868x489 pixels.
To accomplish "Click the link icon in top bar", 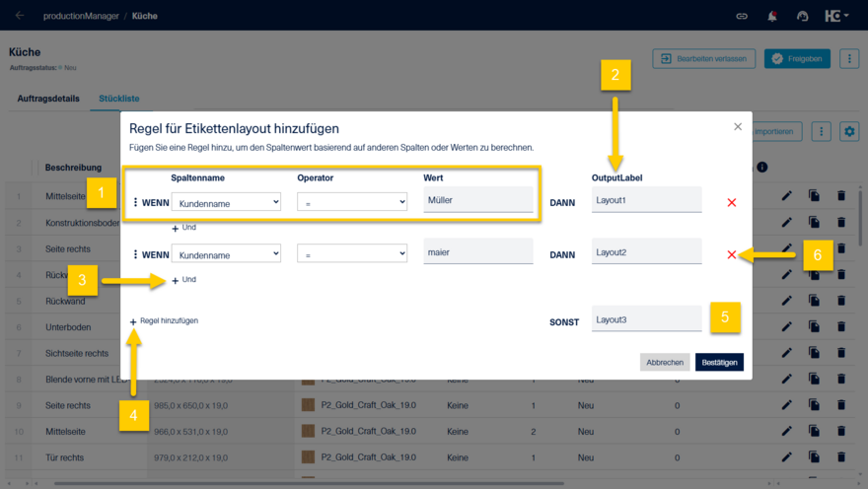I will (741, 16).
